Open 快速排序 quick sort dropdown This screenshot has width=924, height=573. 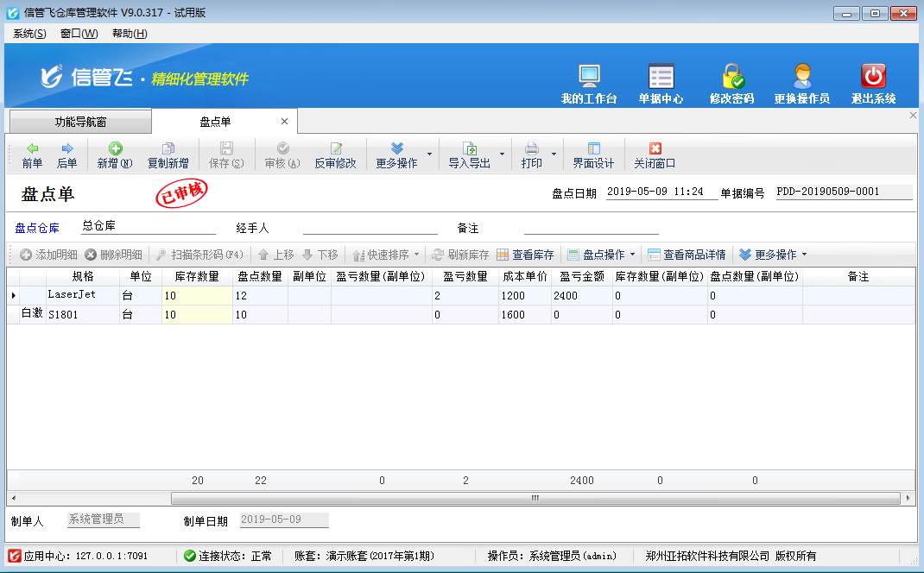tap(385, 255)
